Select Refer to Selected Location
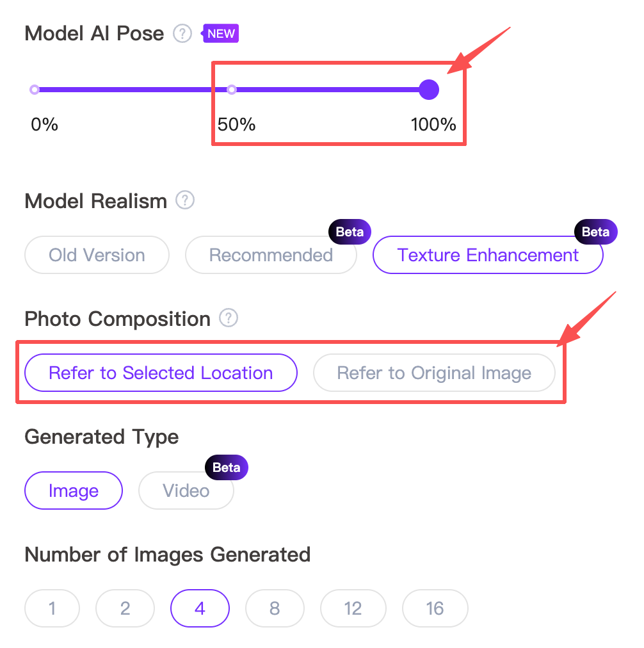Viewport: 644px width, 648px height. click(161, 373)
